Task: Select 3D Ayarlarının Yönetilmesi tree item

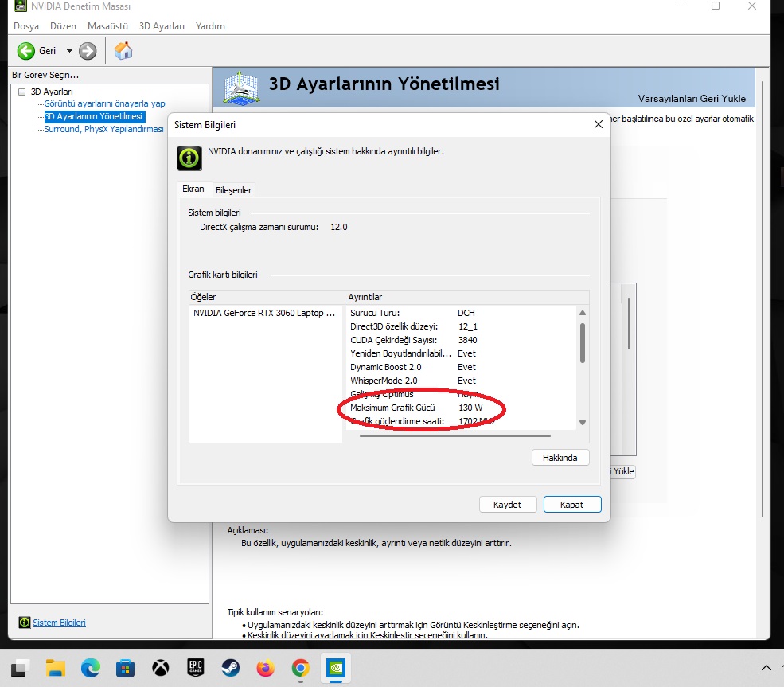Action: point(94,116)
